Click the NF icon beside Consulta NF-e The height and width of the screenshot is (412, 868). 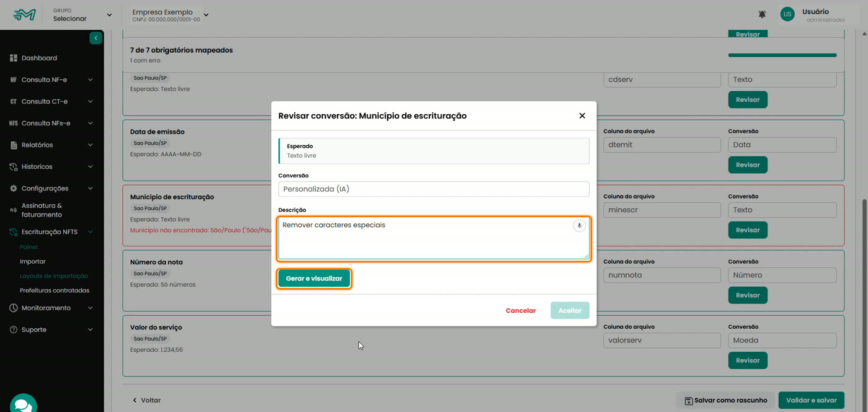13,80
